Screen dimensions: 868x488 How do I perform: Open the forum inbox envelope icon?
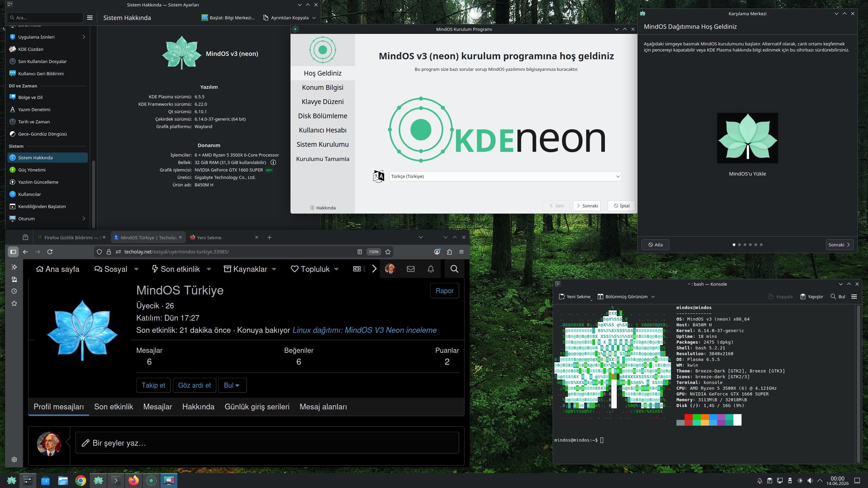tap(411, 269)
